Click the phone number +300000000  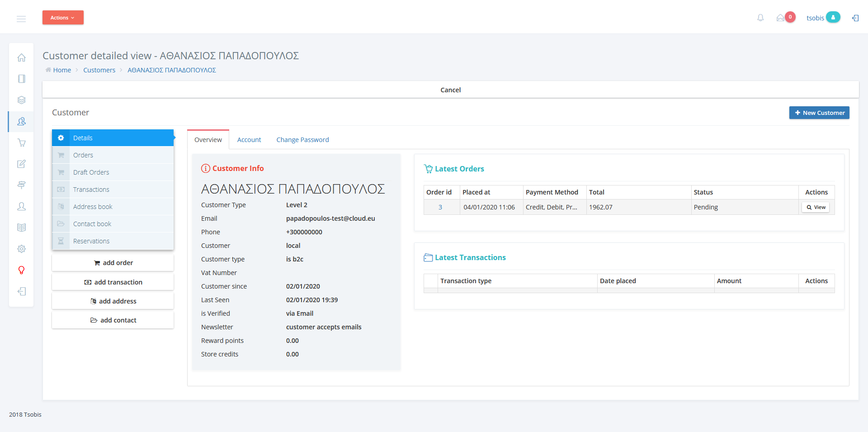pyautogui.click(x=304, y=232)
